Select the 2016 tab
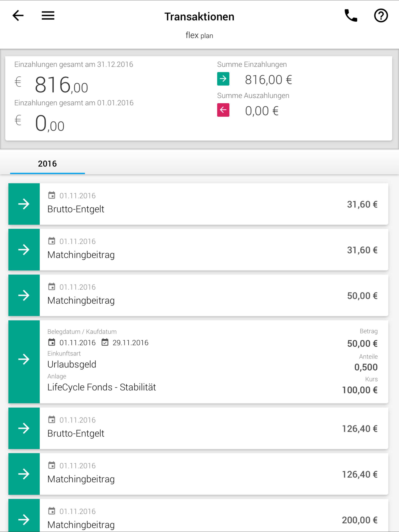Viewport: 399px width, 532px height. pos(47,164)
